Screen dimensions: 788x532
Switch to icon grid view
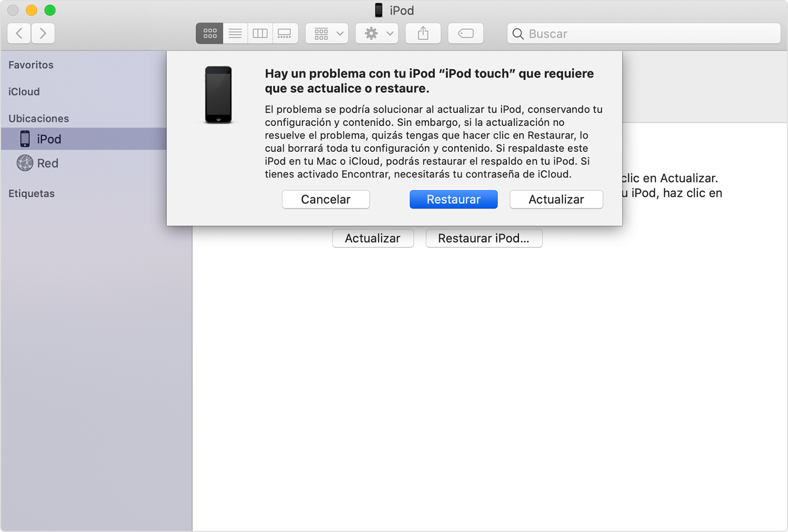point(210,34)
